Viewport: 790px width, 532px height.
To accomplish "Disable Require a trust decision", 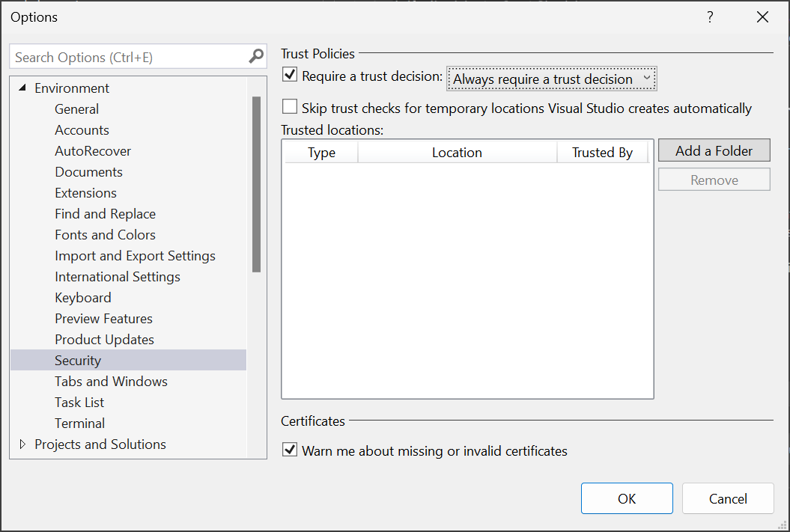I will click(x=290, y=74).
